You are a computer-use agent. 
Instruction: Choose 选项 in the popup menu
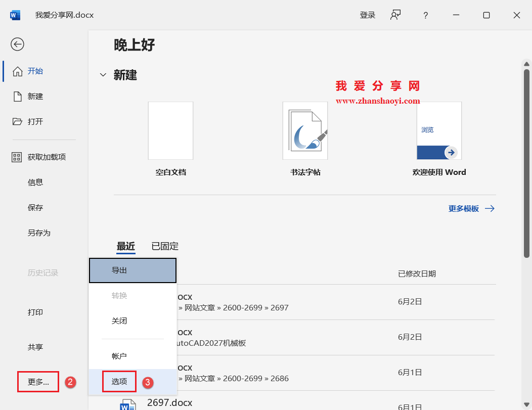pos(132,382)
